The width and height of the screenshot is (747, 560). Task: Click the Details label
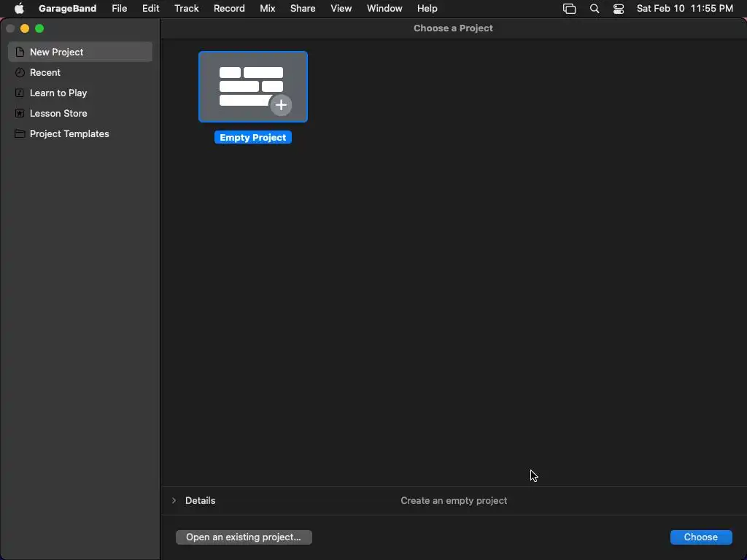(200, 500)
